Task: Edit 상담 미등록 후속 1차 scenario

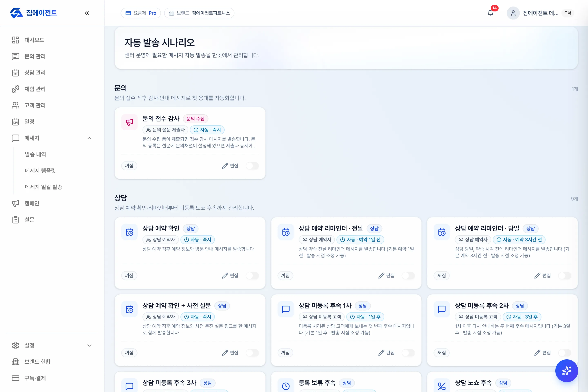Action: click(x=386, y=353)
